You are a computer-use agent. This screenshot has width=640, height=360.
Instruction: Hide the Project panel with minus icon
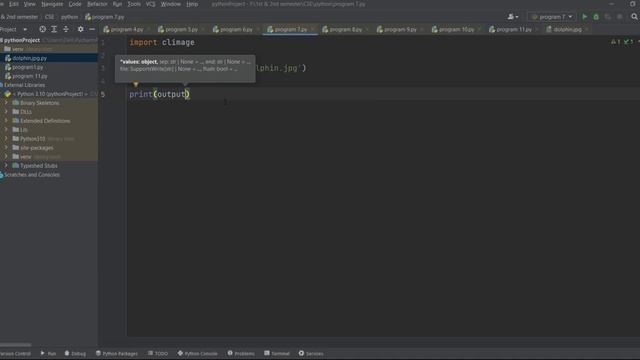(x=92, y=29)
